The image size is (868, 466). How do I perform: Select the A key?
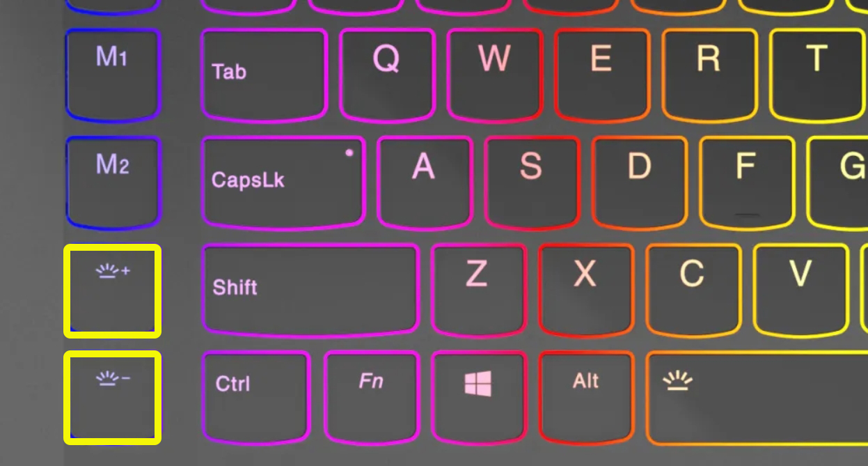[425, 182]
